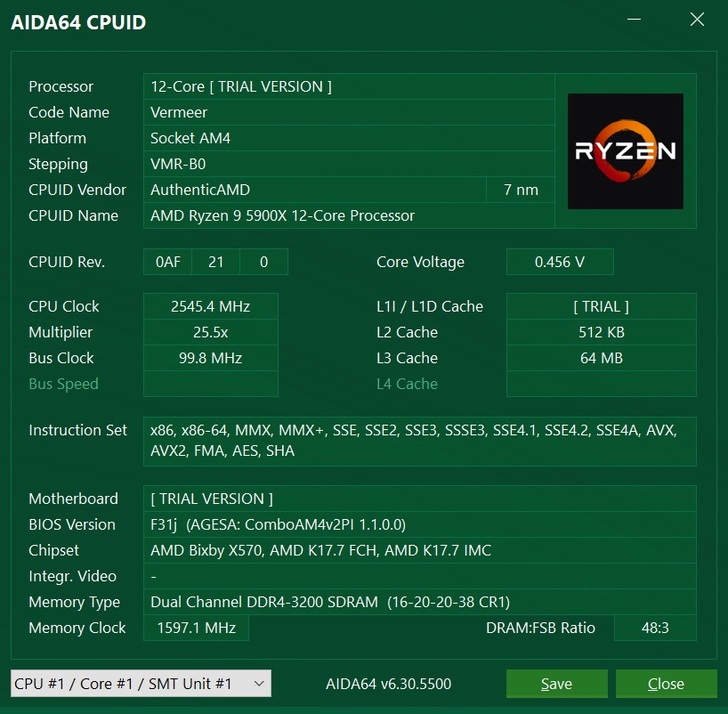The height and width of the screenshot is (714, 728).
Task: Select the BIOS Version F31j field
Action: 420,524
